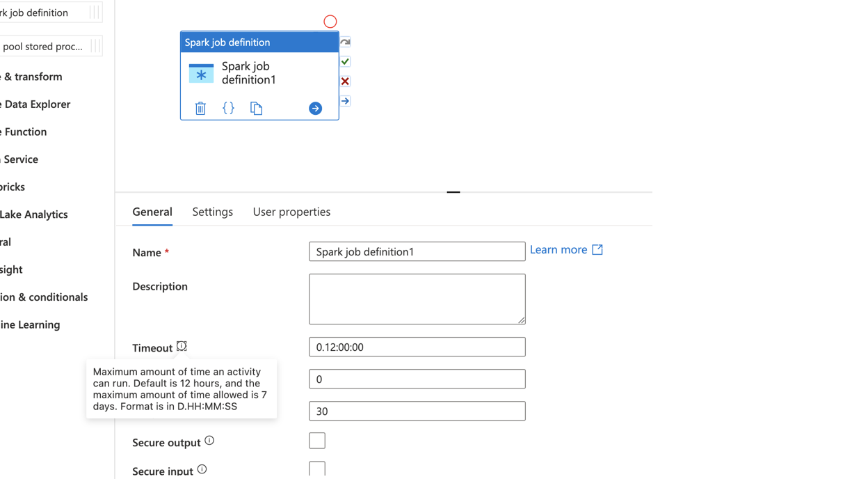The image size is (868, 479).
Task: Click the field with value 0
Action: click(417, 379)
